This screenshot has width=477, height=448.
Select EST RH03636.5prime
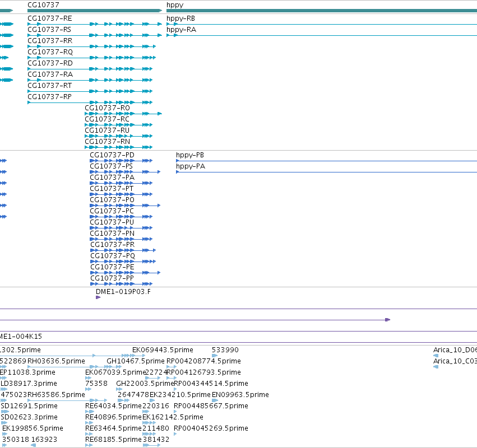[x=56, y=361]
